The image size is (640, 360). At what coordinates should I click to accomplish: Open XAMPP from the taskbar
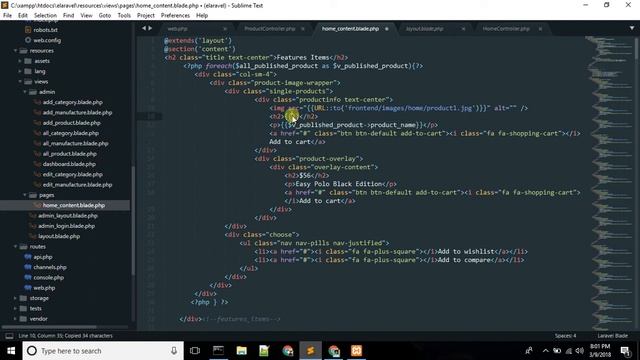pos(356,351)
